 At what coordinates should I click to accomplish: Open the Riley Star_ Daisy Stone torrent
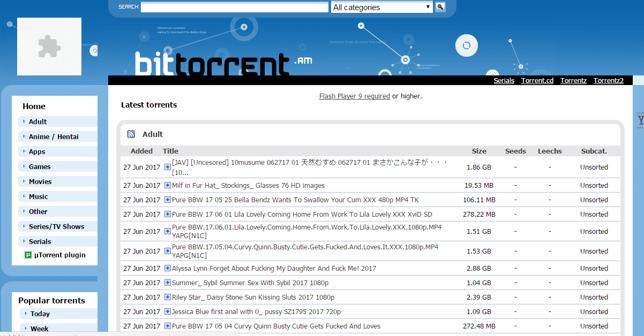(x=253, y=297)
